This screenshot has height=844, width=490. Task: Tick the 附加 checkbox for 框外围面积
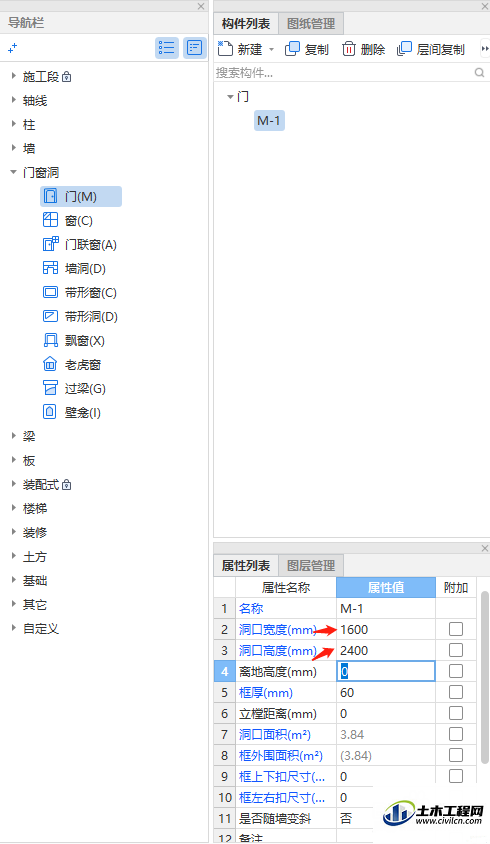(456, 755)
